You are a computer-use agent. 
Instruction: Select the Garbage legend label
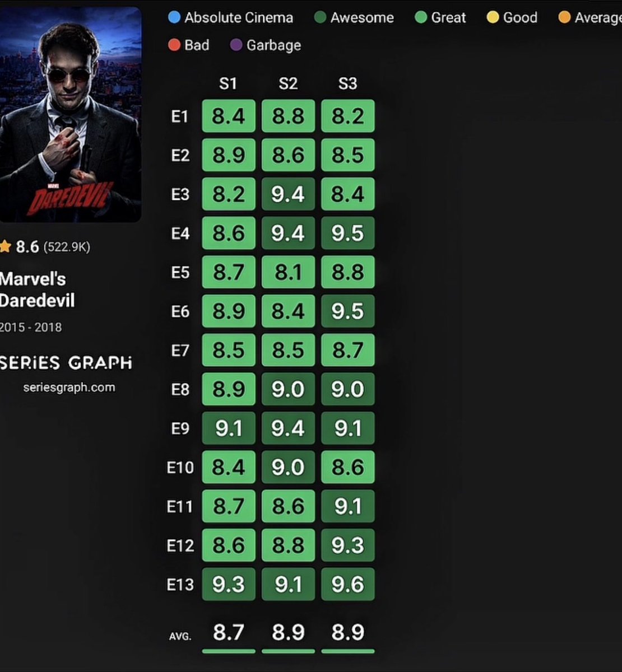point(273,45)
